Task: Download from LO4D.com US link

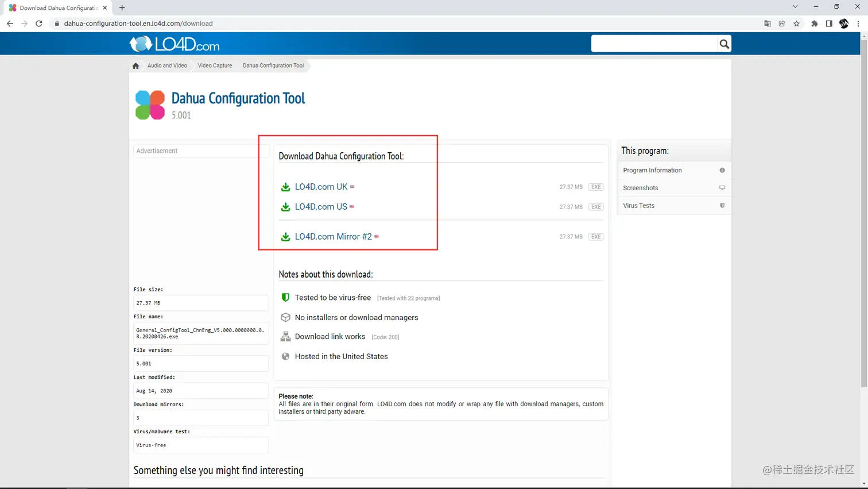Action: point(321,207)
